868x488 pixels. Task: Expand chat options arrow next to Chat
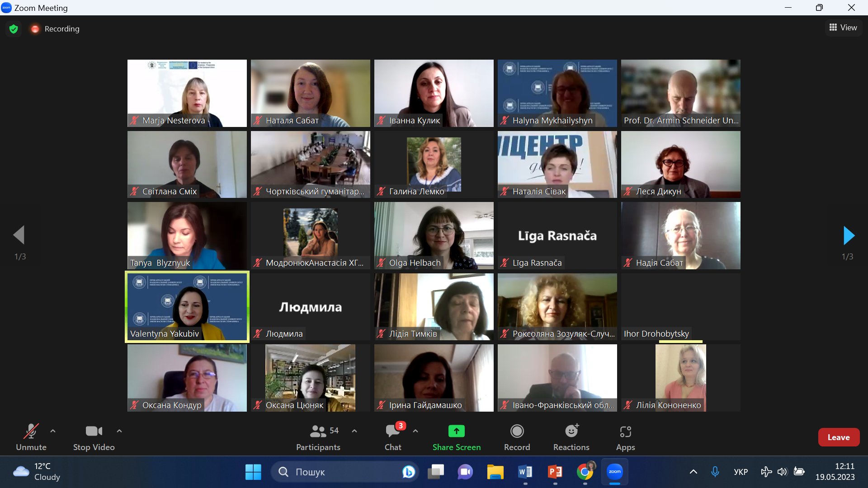(415, 431)
